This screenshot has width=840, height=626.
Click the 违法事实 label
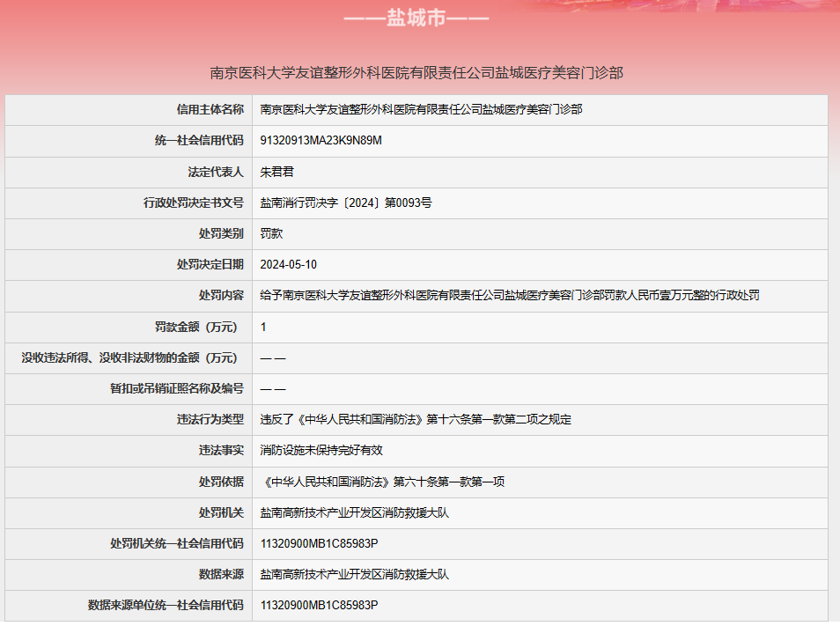221,451
